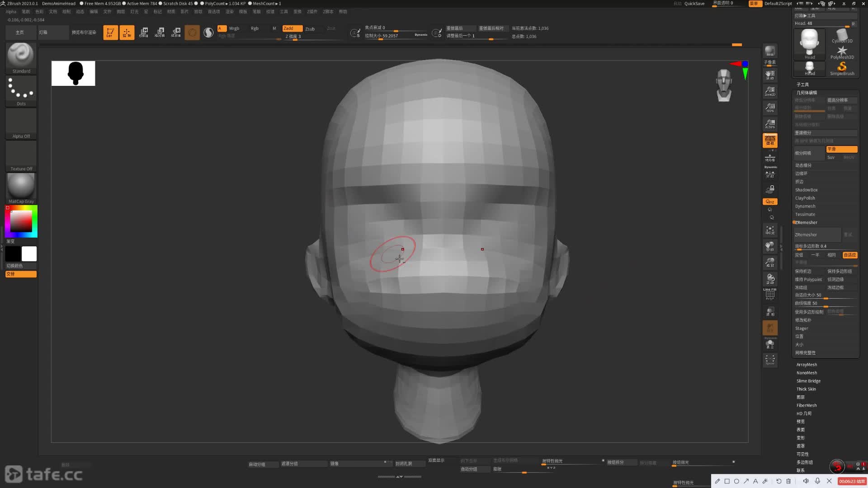The height and width of the screenshot is (488, 868).
Task: Expand the 子工具 subtool section
Action: tap(802, 84)
